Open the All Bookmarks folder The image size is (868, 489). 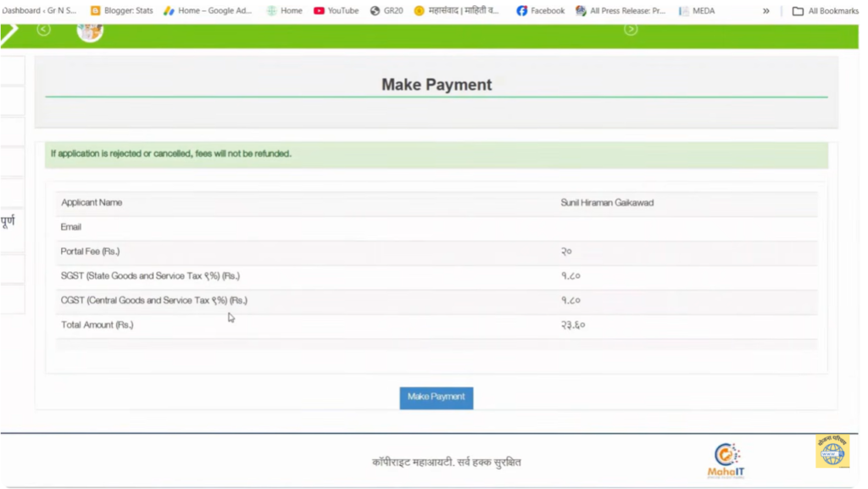[825, 11]
